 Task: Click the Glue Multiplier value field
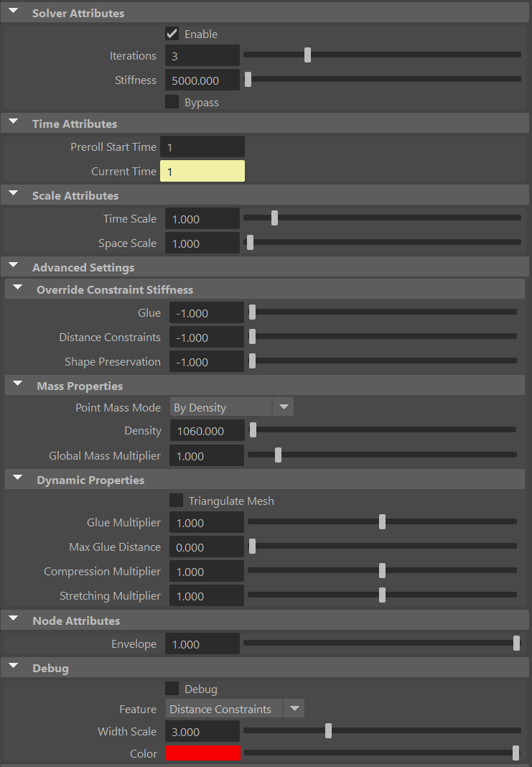coord(207,522)
